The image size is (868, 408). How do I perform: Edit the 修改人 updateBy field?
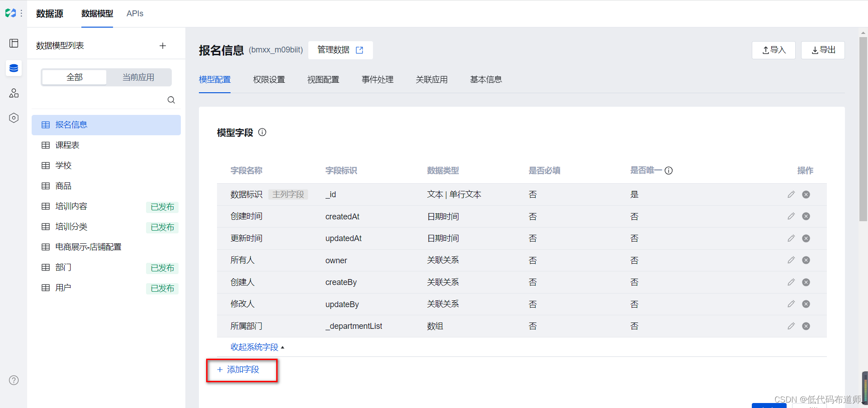click(791, 304)
